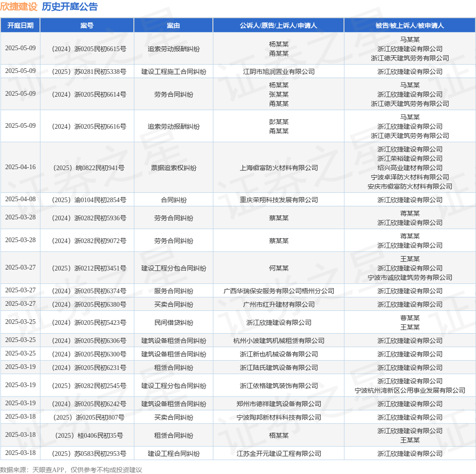This screenshot has height=474, width=476.
Task: Click case number (2024)浙0205民初6300号
Action: click(x=89, y=354)
